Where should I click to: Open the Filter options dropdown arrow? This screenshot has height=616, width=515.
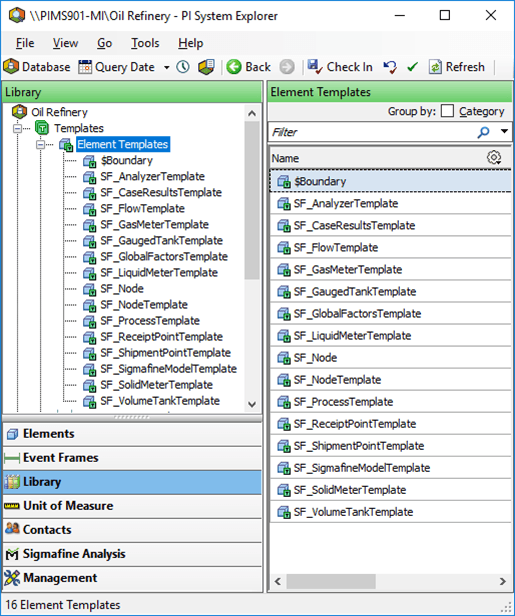pyautogui.click(x=504, y=132)
